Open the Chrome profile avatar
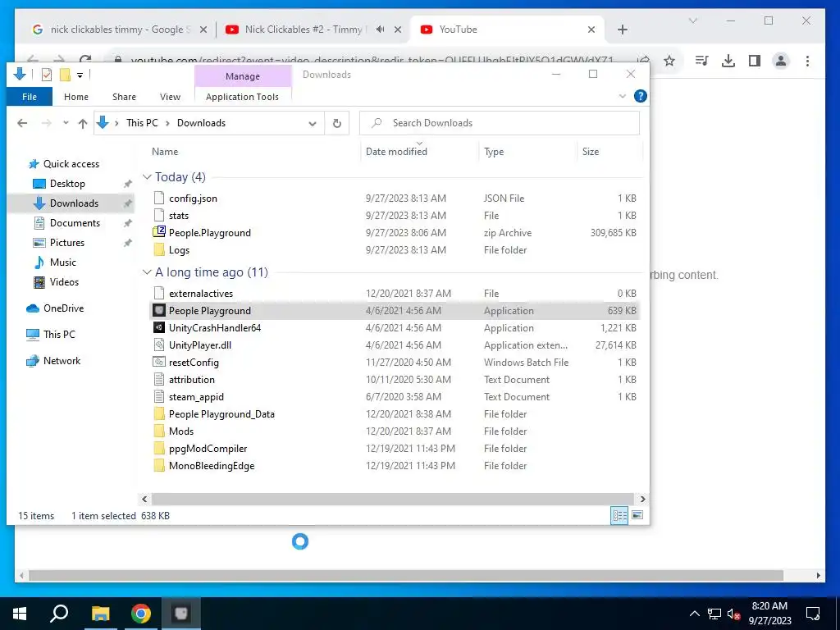Image resolution: width=840 pixels, height=630 pixels. (781, 61)
